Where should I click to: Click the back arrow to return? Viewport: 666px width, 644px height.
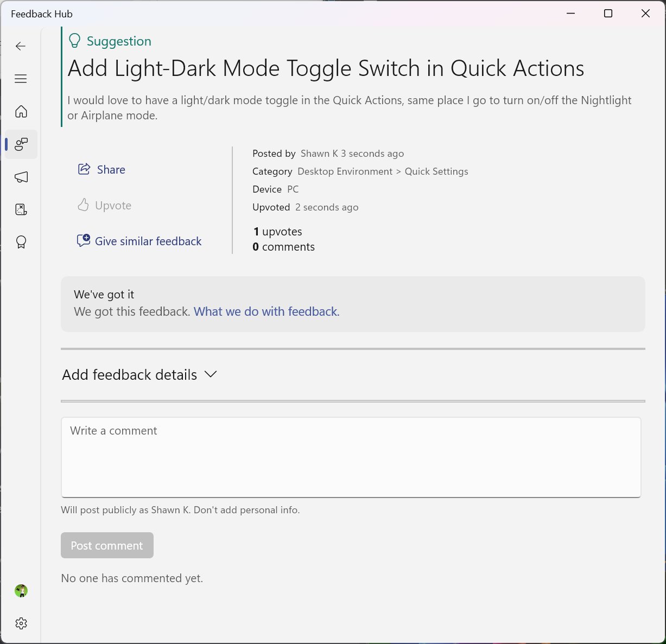21,46
